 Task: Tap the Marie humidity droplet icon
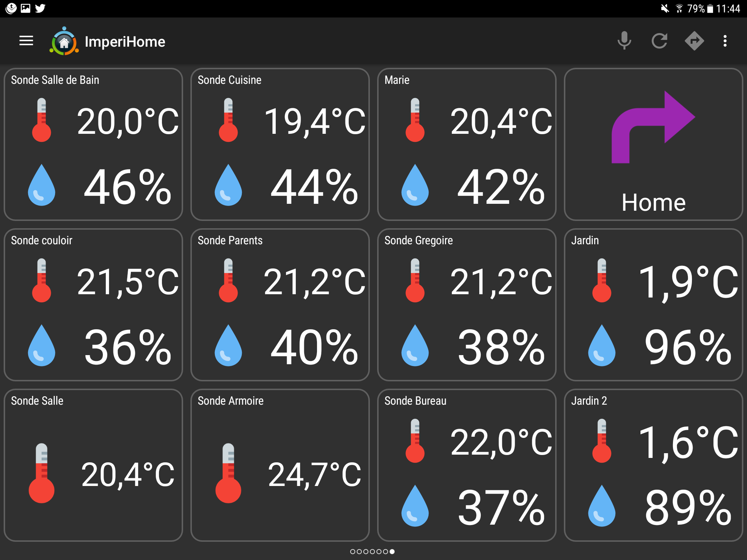point(415,185)
